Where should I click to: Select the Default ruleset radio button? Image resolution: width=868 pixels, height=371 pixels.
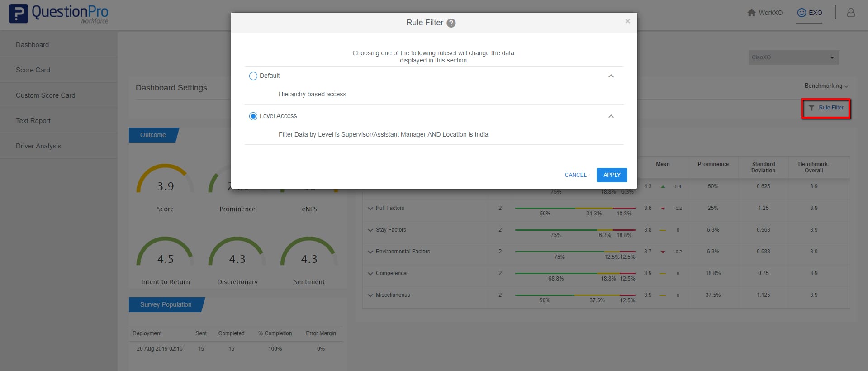tap(253, 76)
